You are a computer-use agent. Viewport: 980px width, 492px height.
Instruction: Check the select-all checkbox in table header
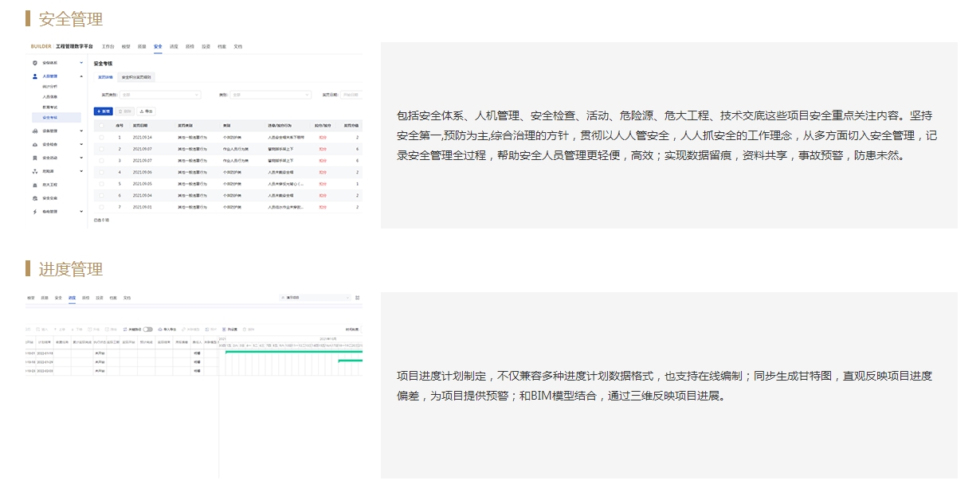[101, 126]
